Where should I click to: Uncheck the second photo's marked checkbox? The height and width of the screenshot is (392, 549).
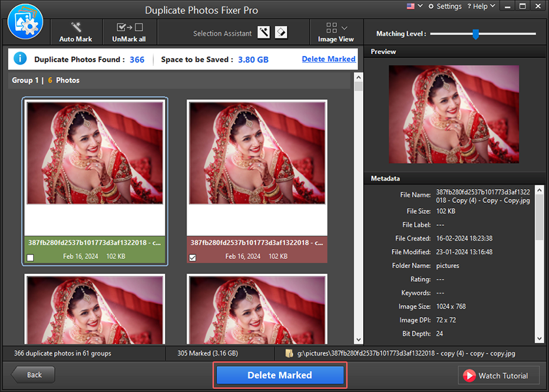click(x=192, y=258)
